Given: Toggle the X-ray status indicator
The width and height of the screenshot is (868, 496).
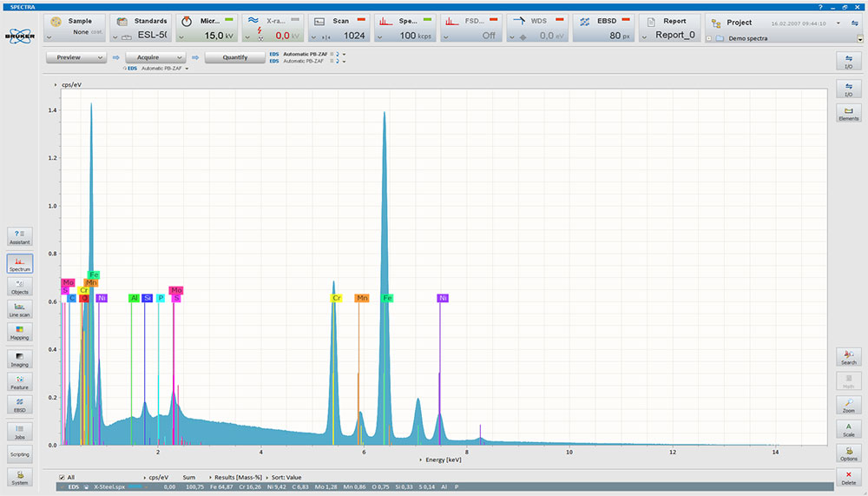Looking at the screenshot, I should 297,20.
